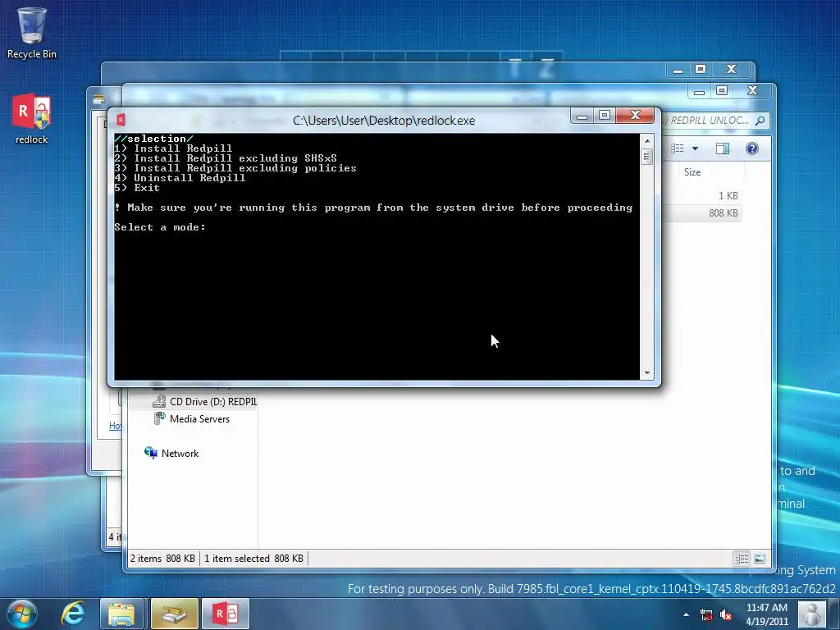This screenshot has height=630, width=840.
Task: Maximize the rearmost background window
Action: click(701, 70)
